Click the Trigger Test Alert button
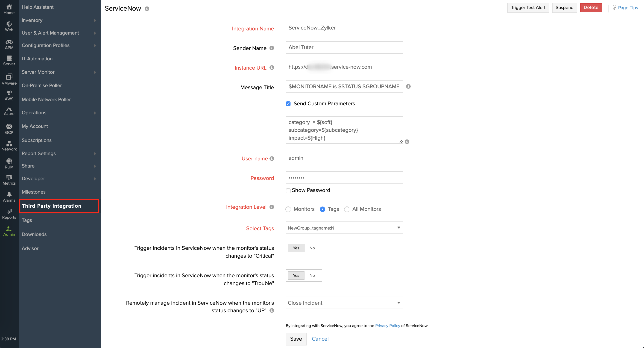The height and width of the screenshot is (348, 644). coord(528,8)
